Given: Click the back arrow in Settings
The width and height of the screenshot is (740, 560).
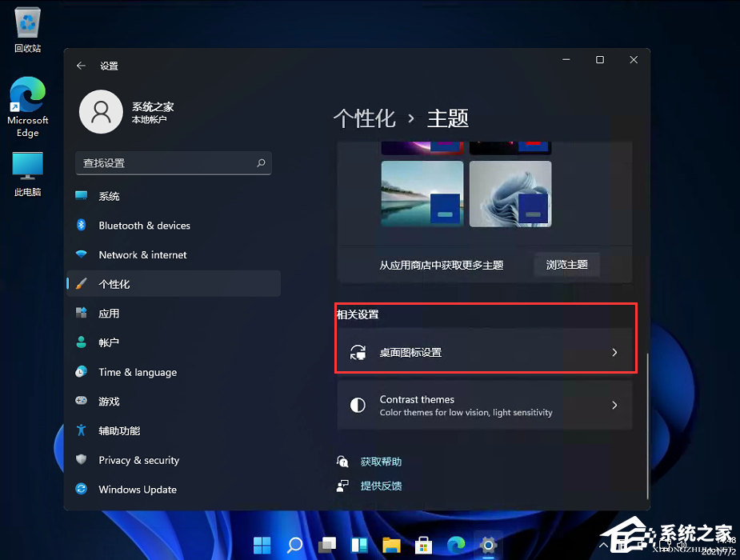Looking at the screenshot, I should pyautogui.click(x=81, y=66).
